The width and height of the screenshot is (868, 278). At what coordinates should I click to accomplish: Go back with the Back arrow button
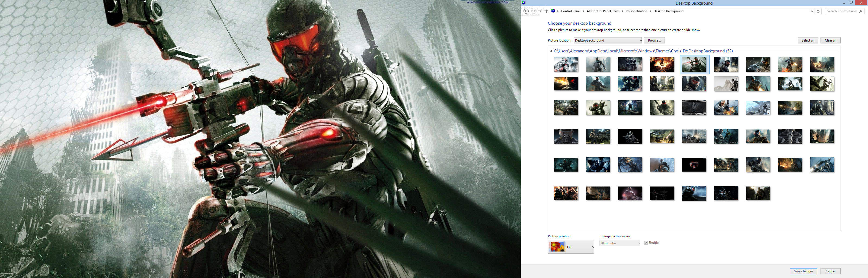pos(526,11)
